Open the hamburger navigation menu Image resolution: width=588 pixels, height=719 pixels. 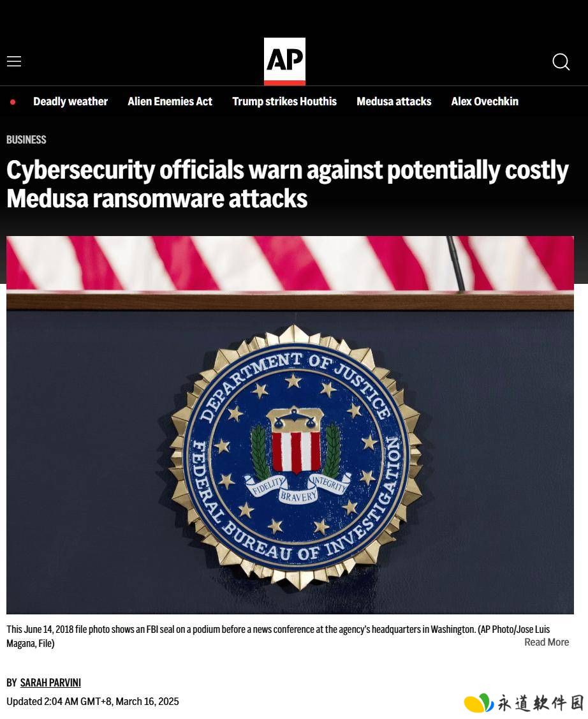14,61
